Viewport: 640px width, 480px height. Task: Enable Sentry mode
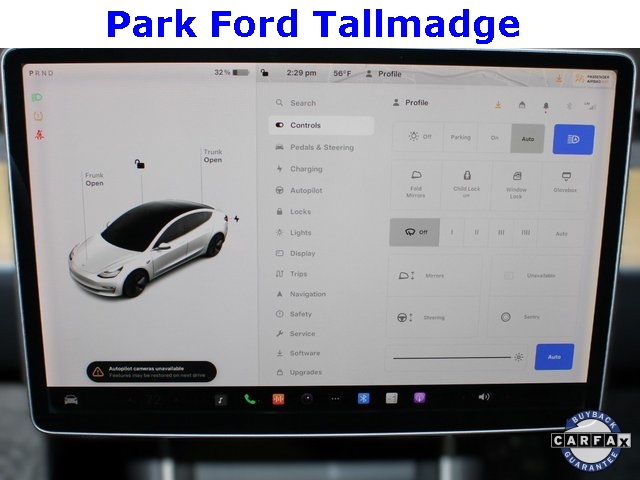[531, 317]
